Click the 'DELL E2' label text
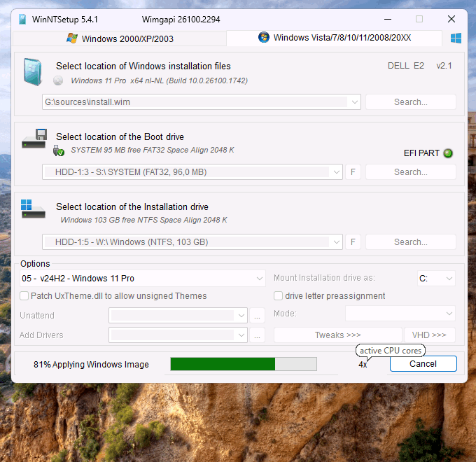Image resolution: width=476 pixels, height=462 pixels. tap(405, 66)
